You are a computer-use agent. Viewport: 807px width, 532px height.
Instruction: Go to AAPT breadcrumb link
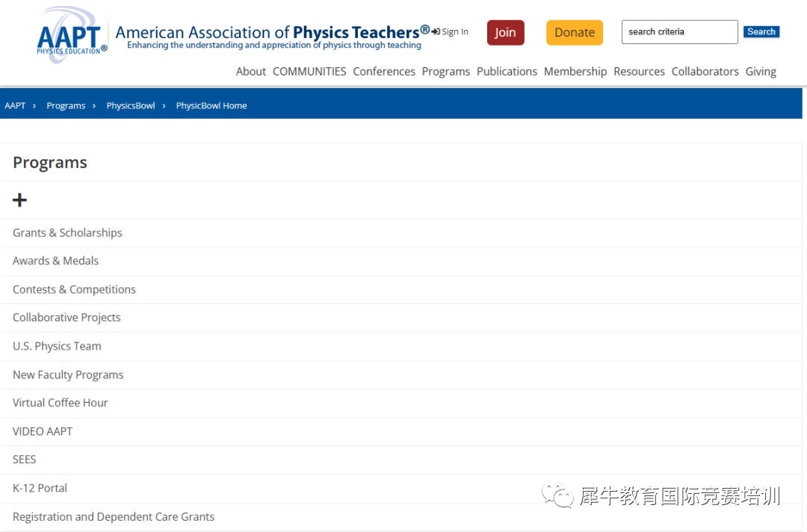pyautogui.click(x=15, y=105)
